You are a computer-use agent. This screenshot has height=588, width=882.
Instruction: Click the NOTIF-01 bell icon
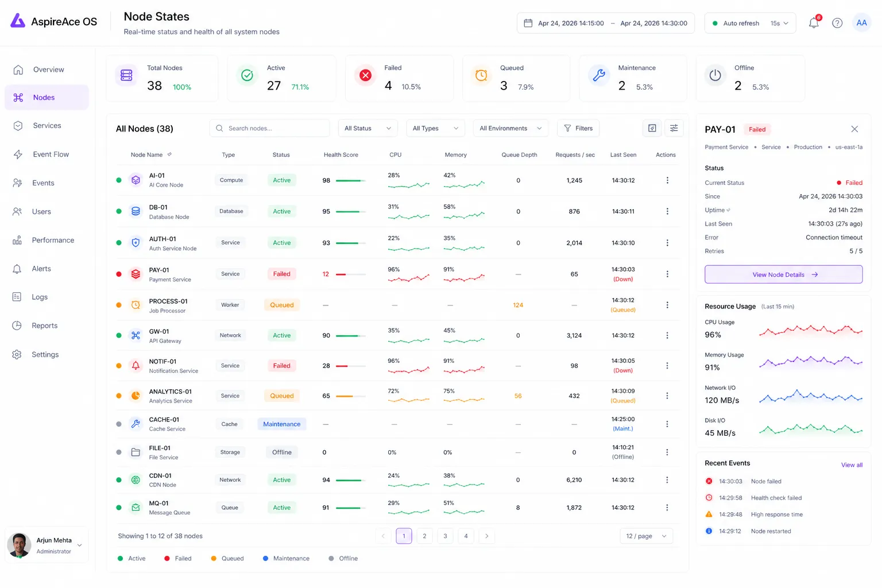pyautogui.click(x=136, y=366)
